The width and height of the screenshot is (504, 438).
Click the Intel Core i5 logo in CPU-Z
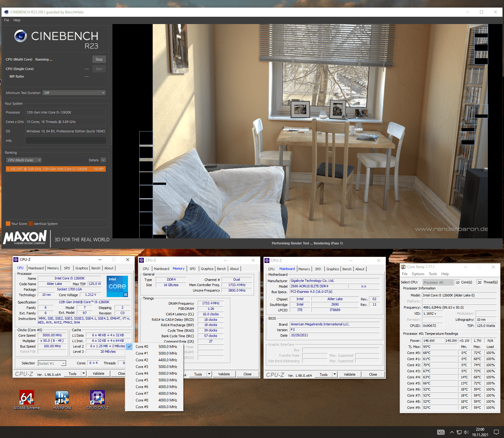[x=117, y=286]
